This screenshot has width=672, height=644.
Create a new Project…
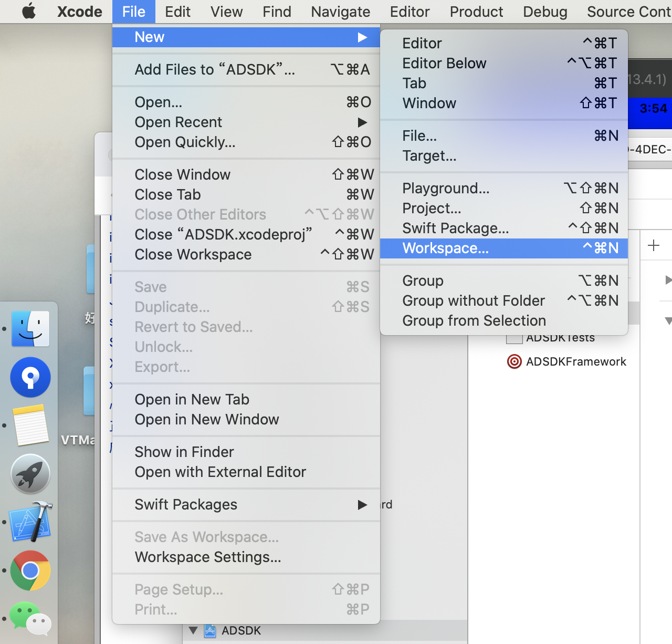tap(504, 209)
